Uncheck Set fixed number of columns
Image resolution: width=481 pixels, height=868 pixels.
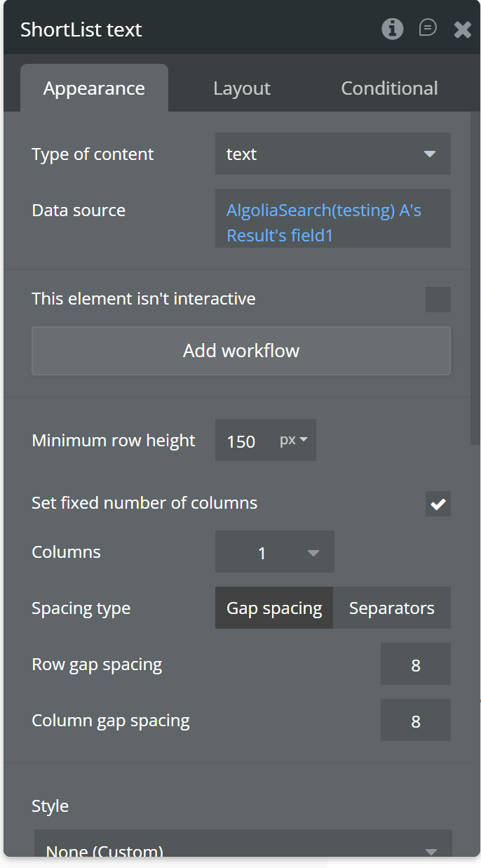[438, 504]
